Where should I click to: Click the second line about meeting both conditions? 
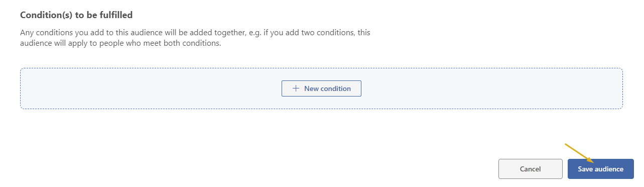click(120, 43)
